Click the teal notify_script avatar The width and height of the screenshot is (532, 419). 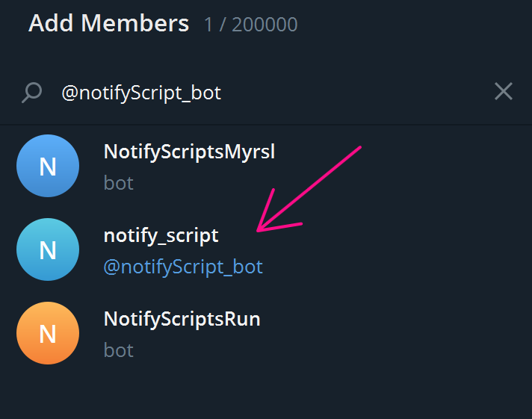click(x=48, y=249)
